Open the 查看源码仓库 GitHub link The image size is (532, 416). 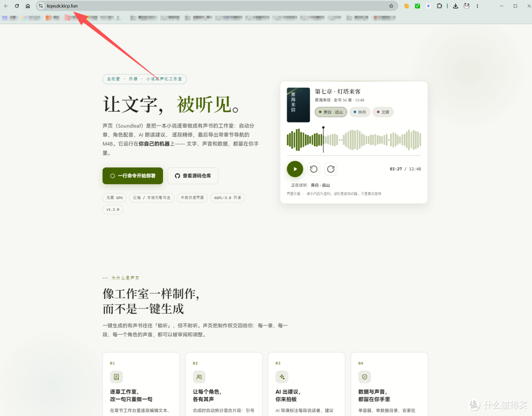click(193, 176)
